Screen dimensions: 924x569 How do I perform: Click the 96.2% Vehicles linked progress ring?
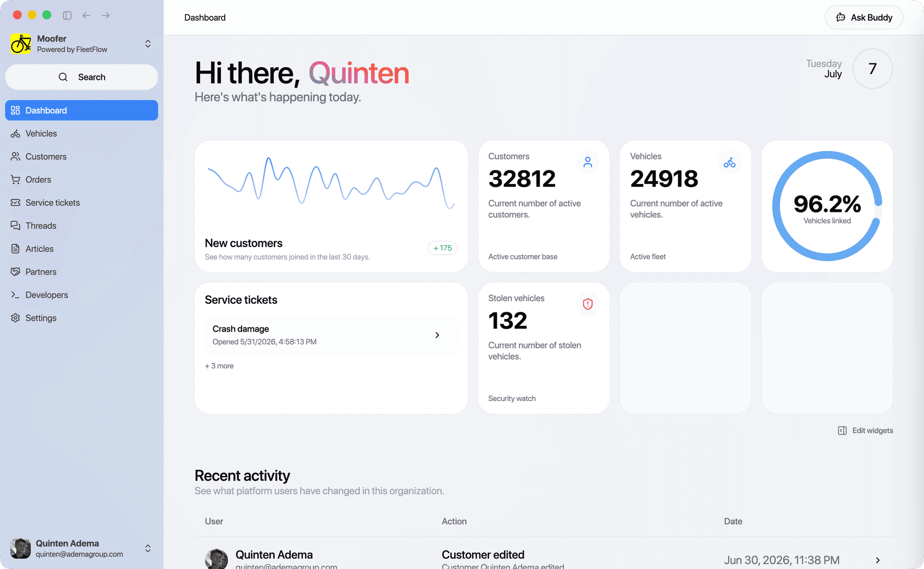[x=827, y=206]
